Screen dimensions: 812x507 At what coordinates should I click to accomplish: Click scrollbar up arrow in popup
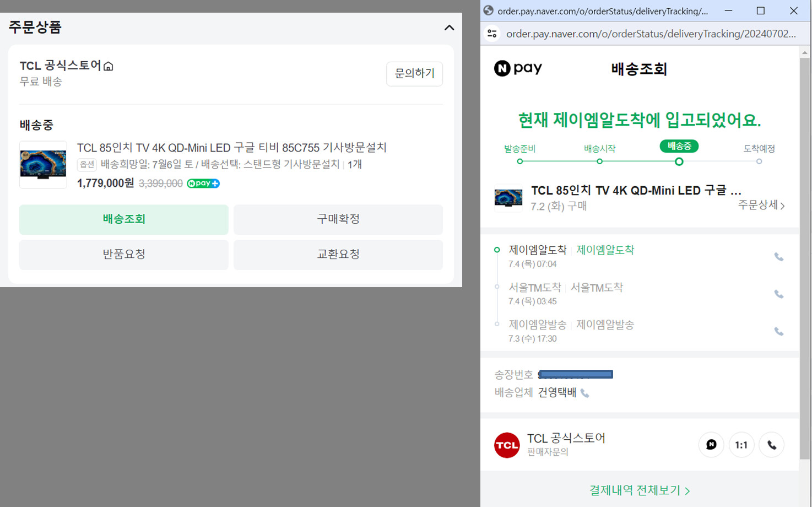[805, 52]
